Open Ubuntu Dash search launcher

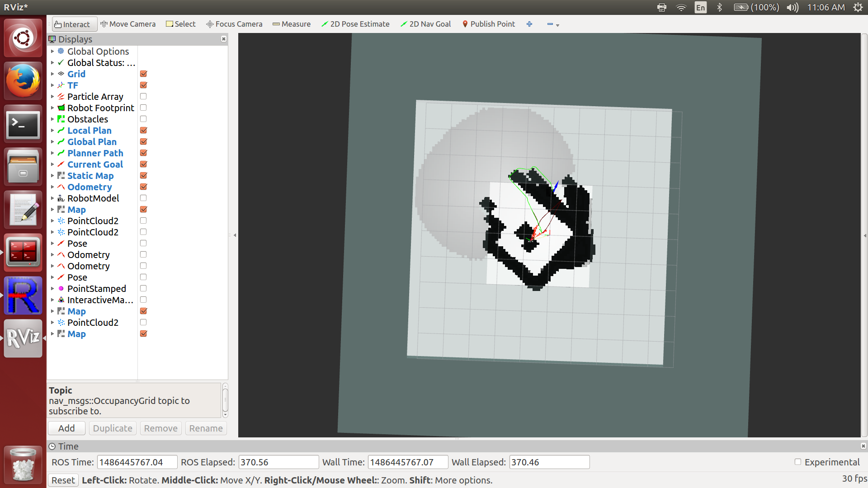(x=23, y=38)
